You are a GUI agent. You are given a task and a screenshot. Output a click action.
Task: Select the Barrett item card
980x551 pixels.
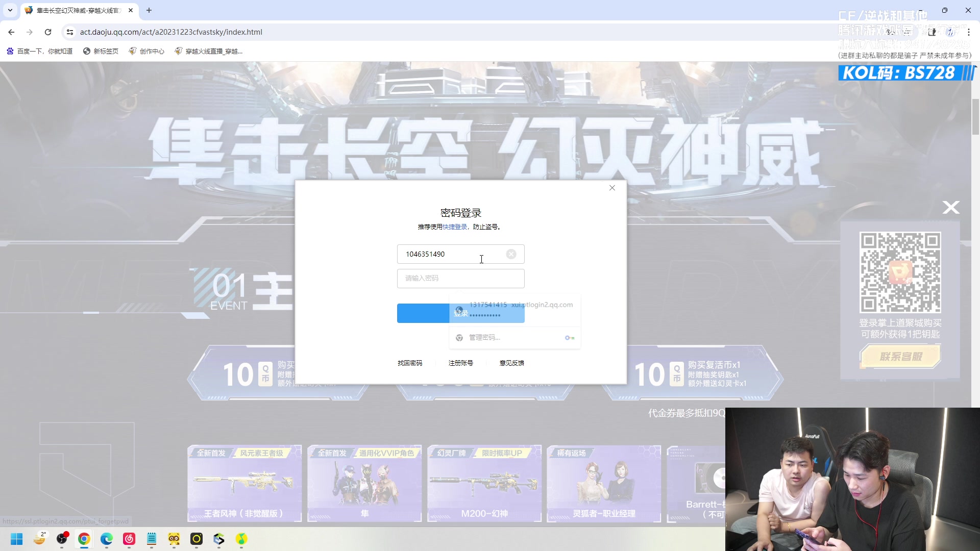(696, 483)
